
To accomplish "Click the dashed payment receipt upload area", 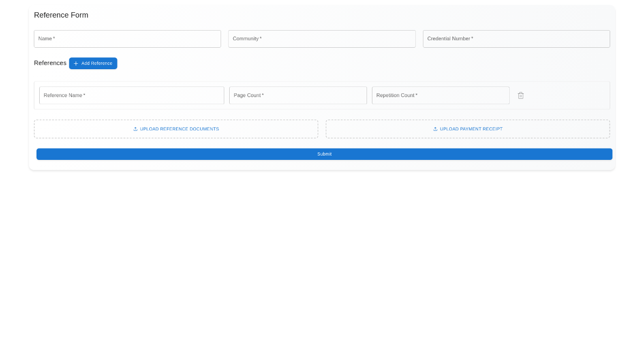I will tap(467, 129).
